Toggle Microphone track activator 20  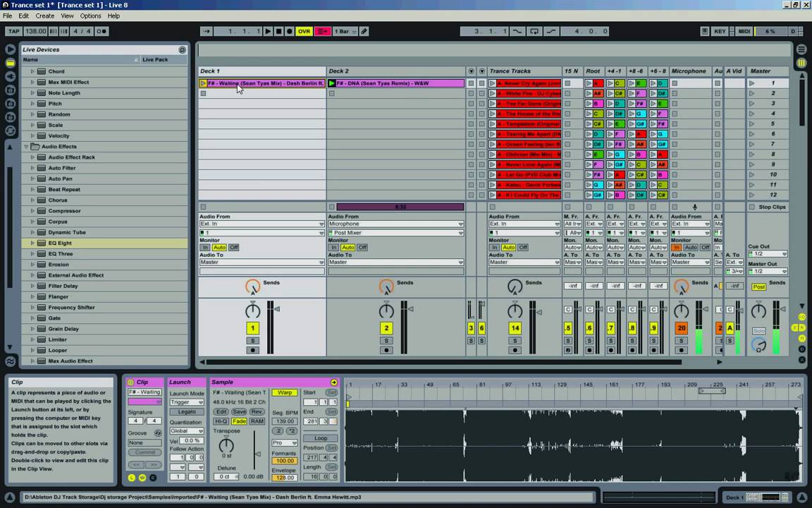click(682, 328)
